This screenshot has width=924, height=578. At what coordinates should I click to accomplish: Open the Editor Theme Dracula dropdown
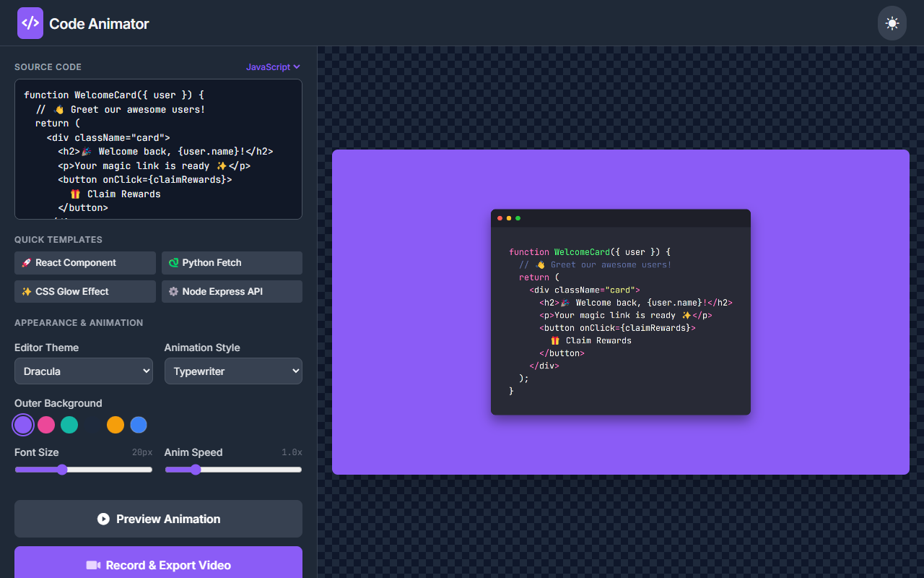[83, 371]
